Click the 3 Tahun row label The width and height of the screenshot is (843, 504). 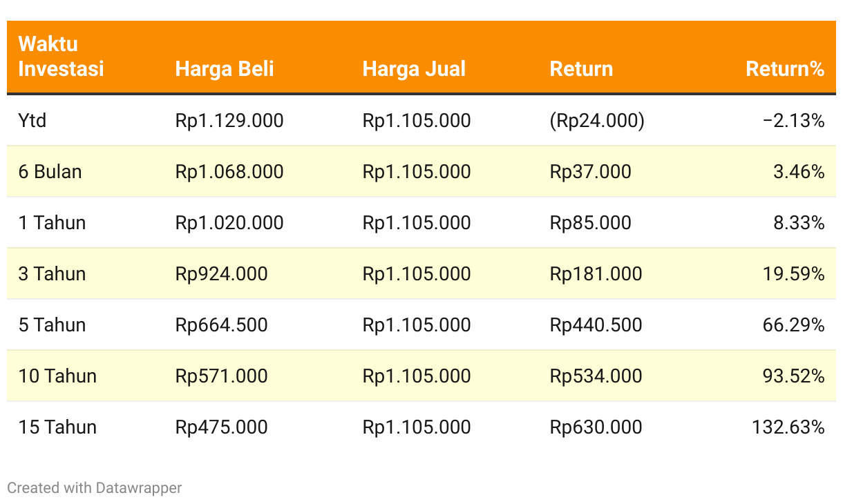[52, 274]
